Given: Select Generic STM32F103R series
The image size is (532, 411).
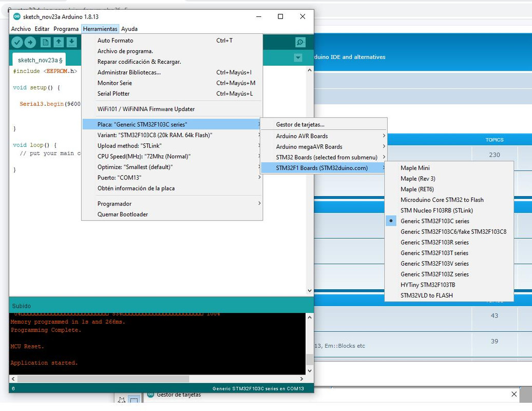Looking at the screenshot, I should [449, 242].
